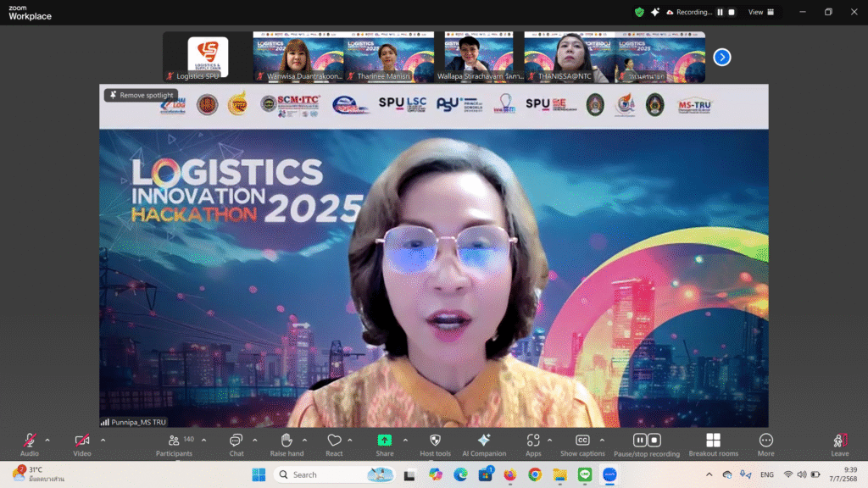Toggle Show captions

point(582,444)
